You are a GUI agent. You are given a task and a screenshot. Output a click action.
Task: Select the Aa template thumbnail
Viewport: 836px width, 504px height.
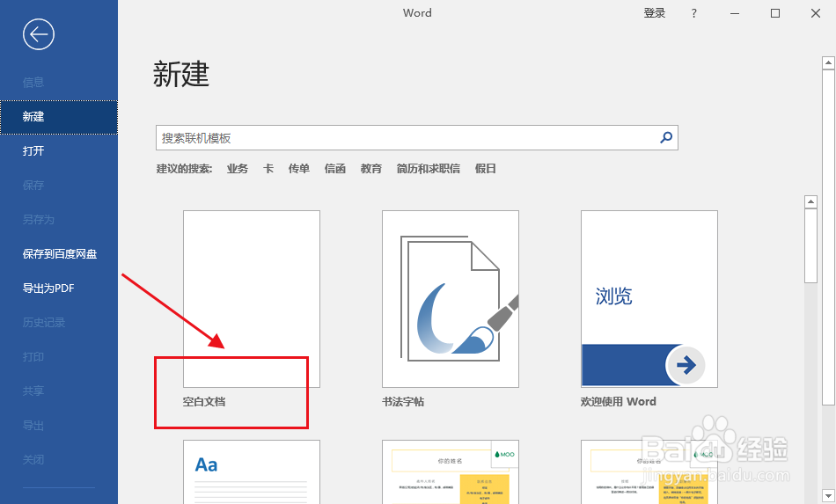pyautogui.click(x=252, y=472)
